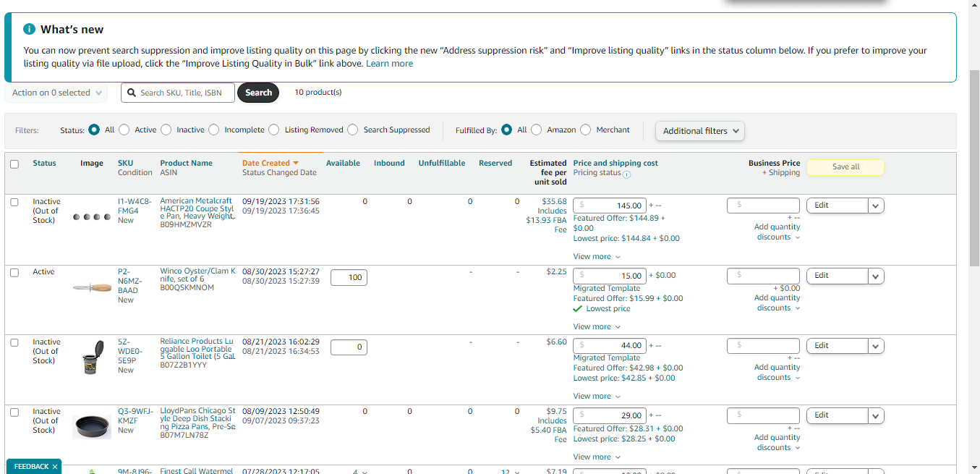Tick the checkbox for American Metalcraft row

click(14, 202)
